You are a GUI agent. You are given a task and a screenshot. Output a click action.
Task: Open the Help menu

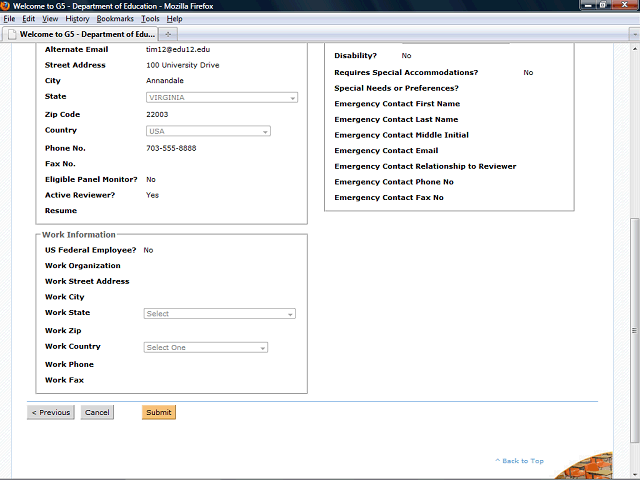pyautogui.click(x=174, y=19)
